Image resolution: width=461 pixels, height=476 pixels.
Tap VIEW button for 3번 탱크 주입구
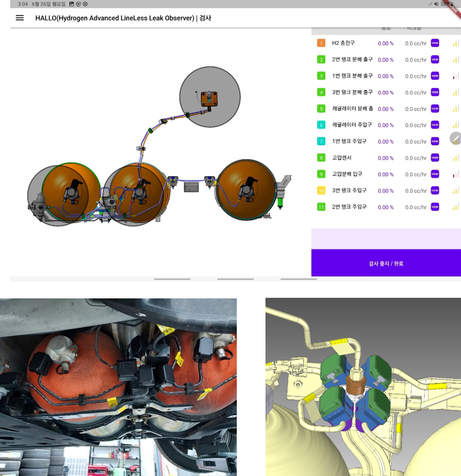point(435,190)
